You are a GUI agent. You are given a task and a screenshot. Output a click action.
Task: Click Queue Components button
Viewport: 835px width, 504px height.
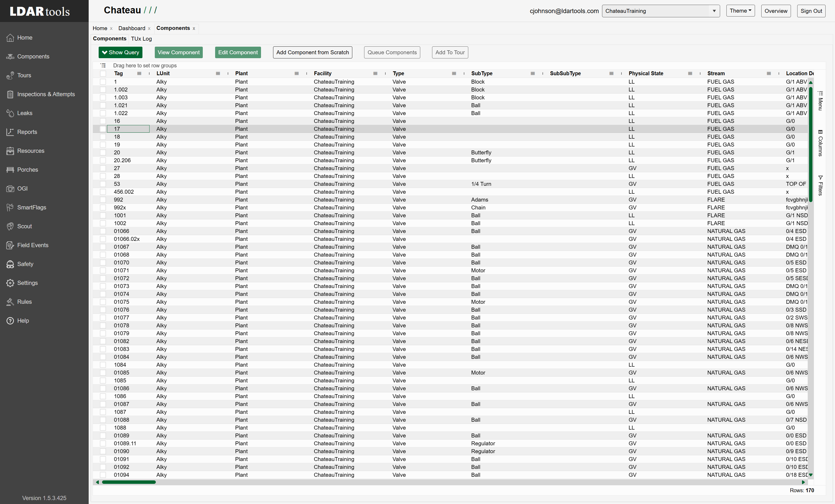pos(392,52)
